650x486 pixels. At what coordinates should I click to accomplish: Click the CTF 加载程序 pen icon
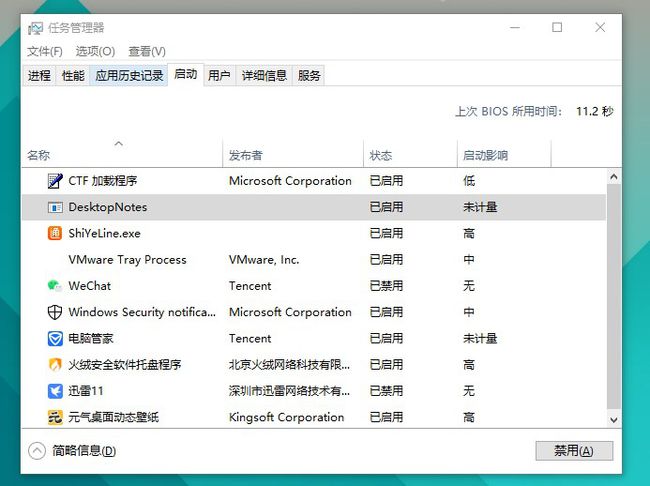tap(55, 181)
